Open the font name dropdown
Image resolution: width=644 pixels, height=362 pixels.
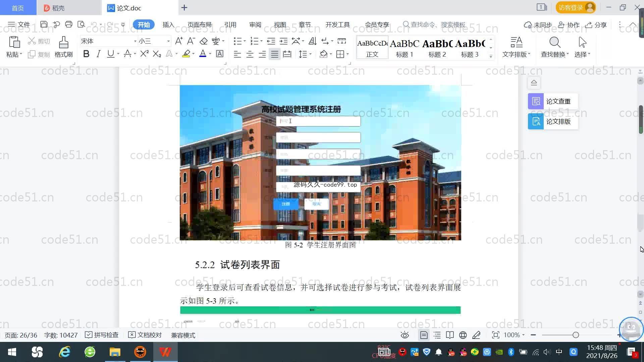tap(135, 41)
